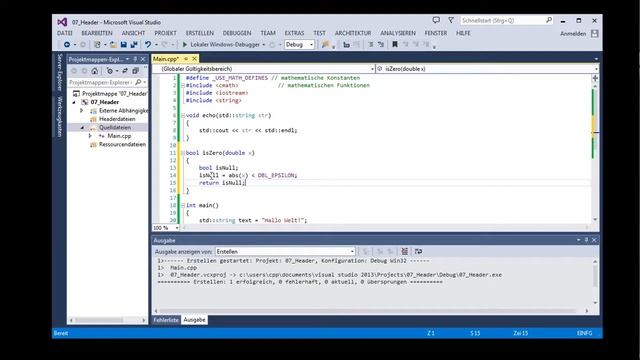Open the DEBUGGEN menu
The width and height of the screenshot is (640, 360).
pos(237,33)
